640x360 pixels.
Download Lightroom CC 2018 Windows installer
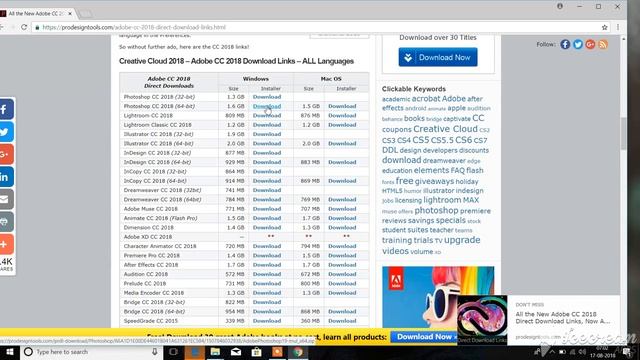pyautogui.click(x=267, y=116)
